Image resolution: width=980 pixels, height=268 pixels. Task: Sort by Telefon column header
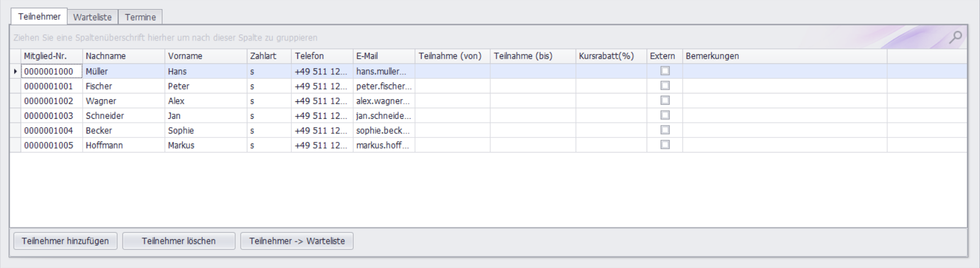coord(322,56)
